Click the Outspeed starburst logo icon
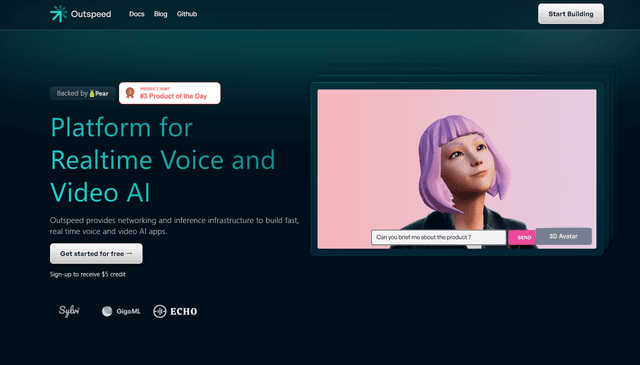This screenshot has width=640, height=365. pos(58,13)
